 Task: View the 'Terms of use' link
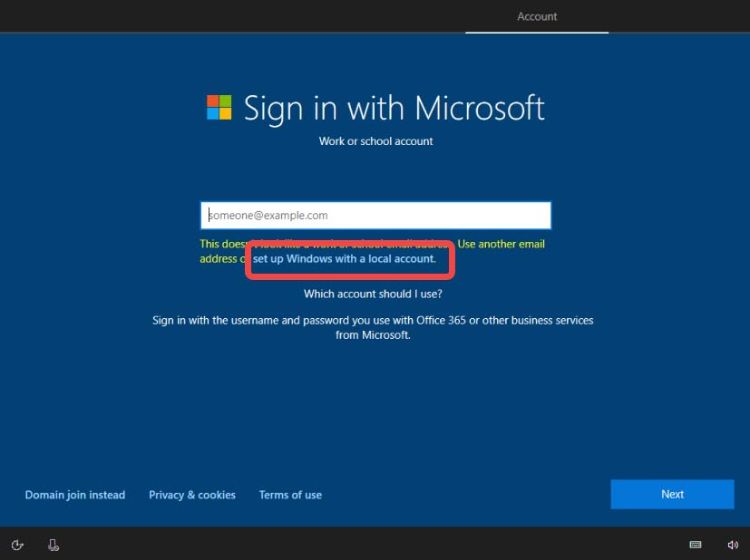point(290,494)
